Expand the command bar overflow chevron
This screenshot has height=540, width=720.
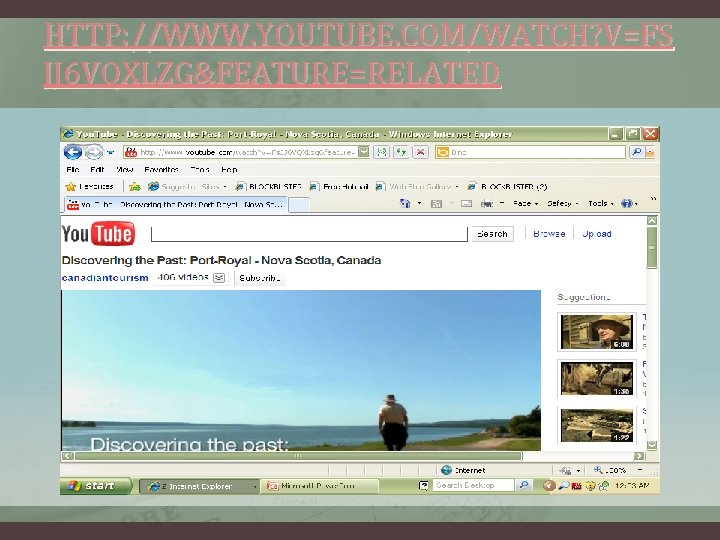653,199
